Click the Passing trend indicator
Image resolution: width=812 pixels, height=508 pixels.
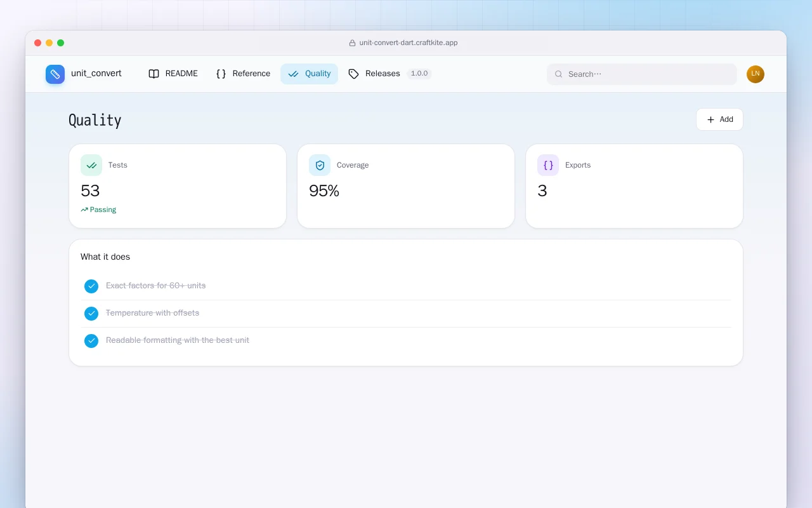pyautogui.click(x=98, y=210)
